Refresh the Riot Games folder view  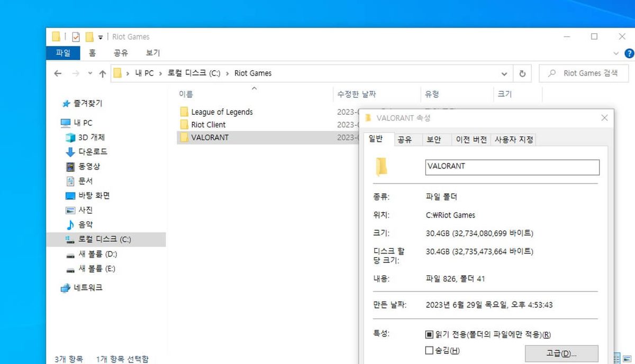522,74
